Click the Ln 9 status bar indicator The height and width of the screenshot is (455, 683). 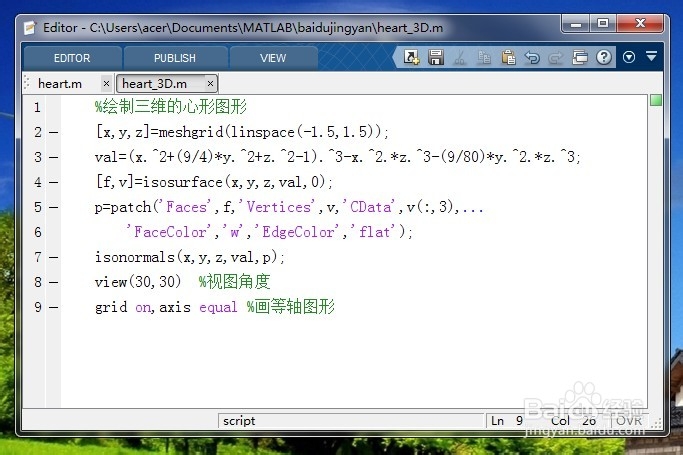[x=507, y=421]
